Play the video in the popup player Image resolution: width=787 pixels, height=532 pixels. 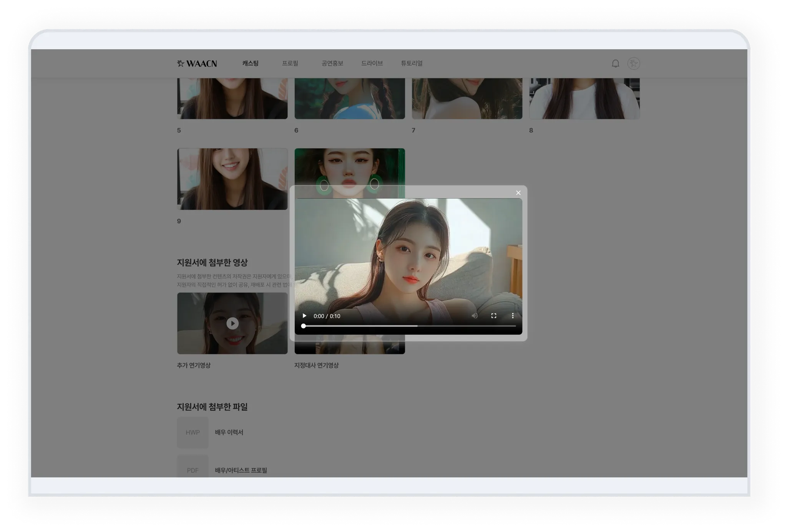click(304, 316)
